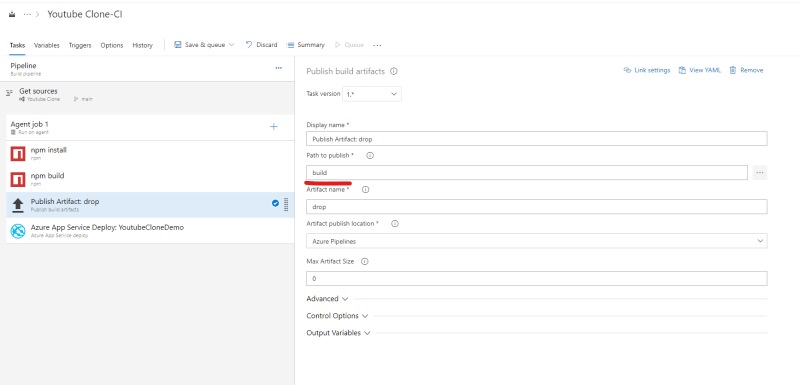
Task: Click the Publish Artifact upload icon
Action: click(18, 204)
